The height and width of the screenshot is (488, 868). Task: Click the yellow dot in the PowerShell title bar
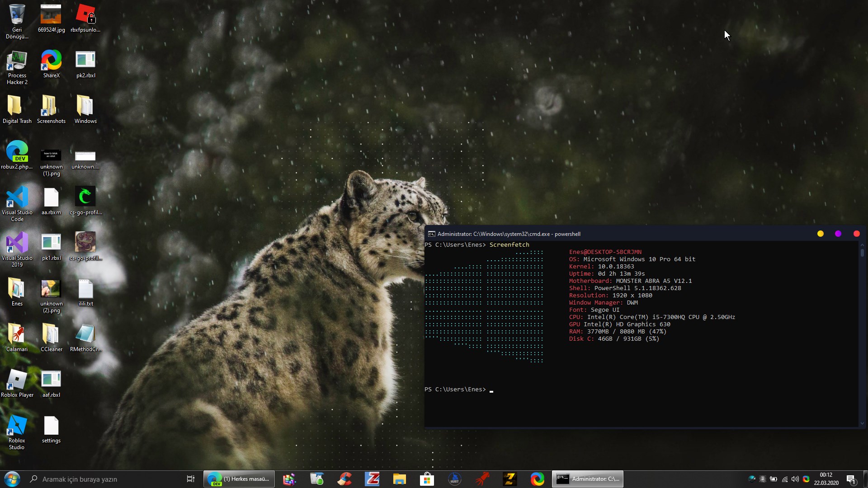point(821,234)
